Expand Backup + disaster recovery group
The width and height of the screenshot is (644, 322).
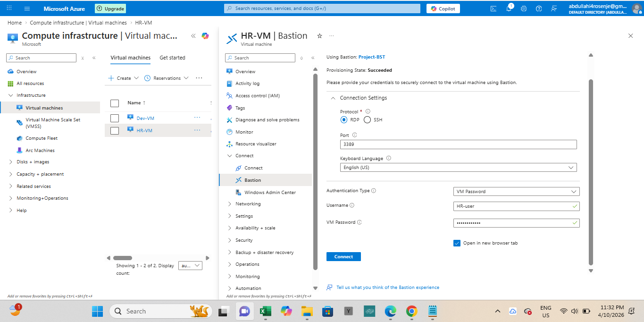229,253
